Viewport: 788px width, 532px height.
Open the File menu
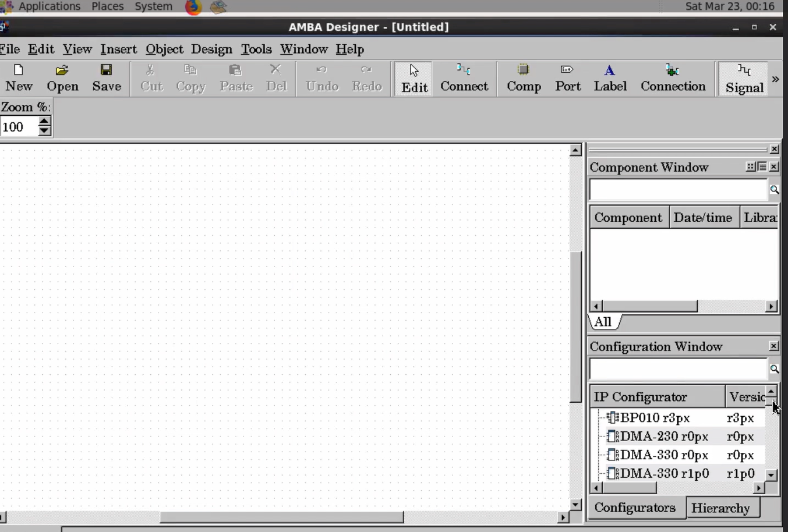click(x=10, y=49)
